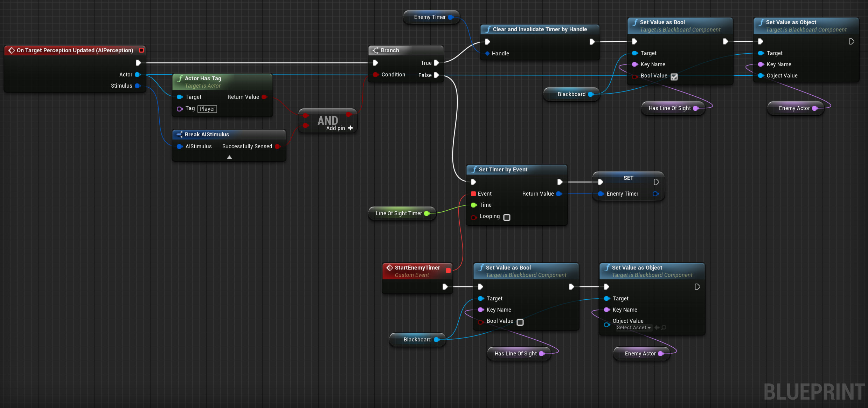Open the Select Asset dropdown for Object Value

tap(634, 327)
